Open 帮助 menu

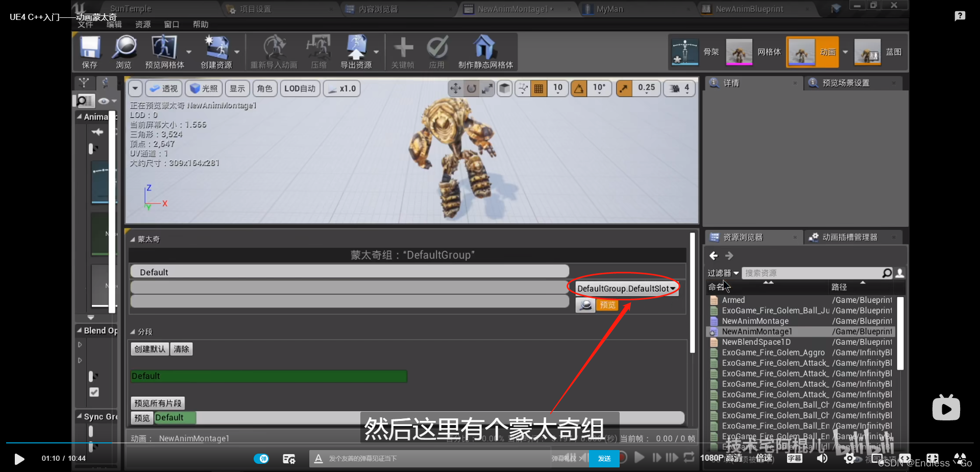tap(201, 24)
